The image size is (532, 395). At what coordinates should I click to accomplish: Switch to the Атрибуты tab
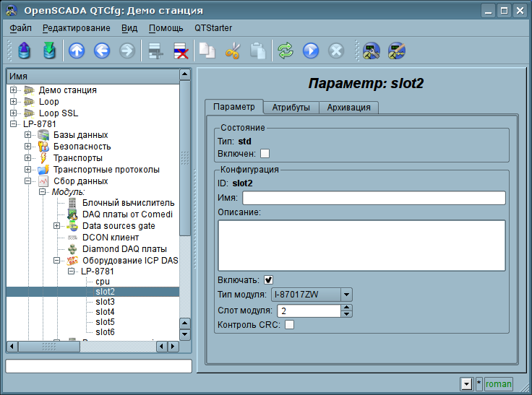point(291,108)
